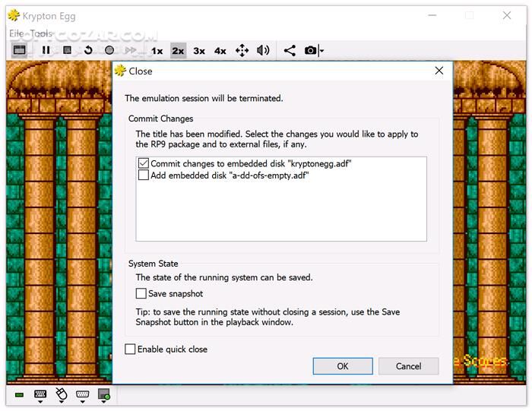Take a screenshot with the camera icon

click(x=310, y=51)
